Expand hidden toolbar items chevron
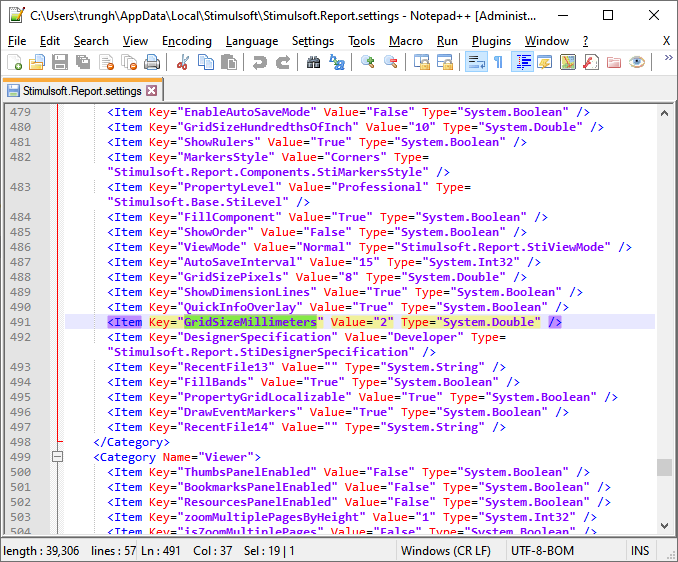 click(668, 57)
